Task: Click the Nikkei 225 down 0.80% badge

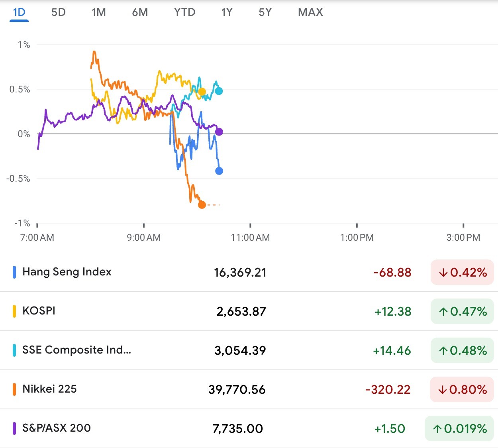Action: 462,389
